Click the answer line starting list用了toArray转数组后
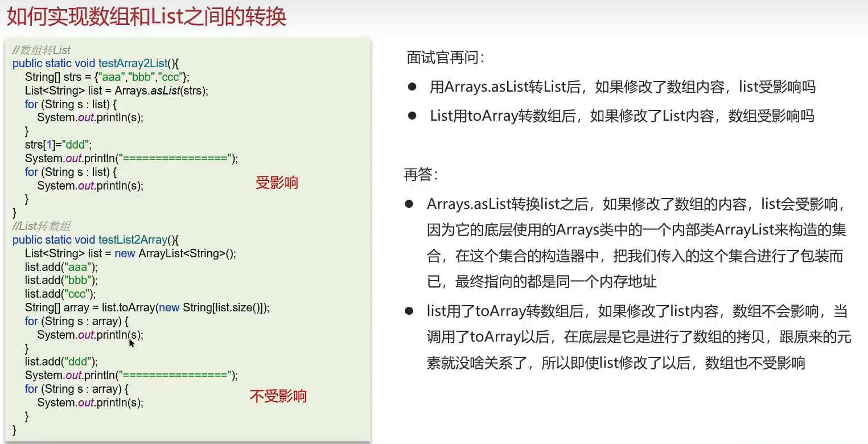The image size is (868, 444). pyautogui.click(x=637, y=311)
